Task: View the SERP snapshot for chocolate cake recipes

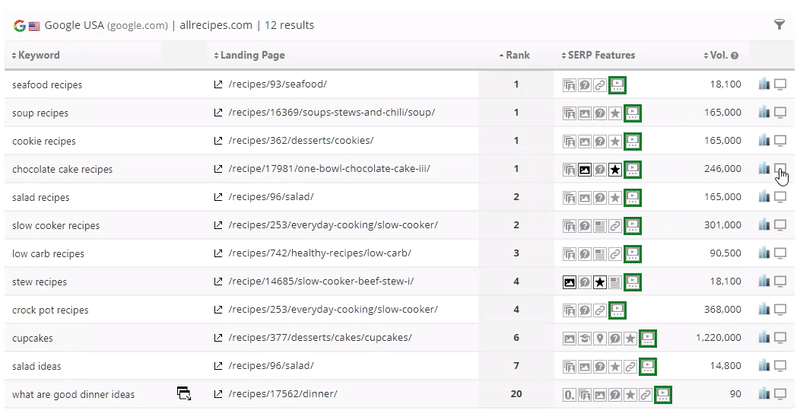Action: click(781, 169)
